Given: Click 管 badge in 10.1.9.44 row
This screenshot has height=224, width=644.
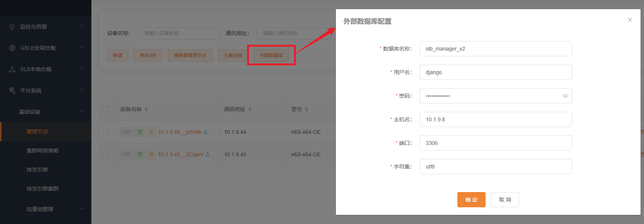Looking at the screenshot, I should pos(140,132).
